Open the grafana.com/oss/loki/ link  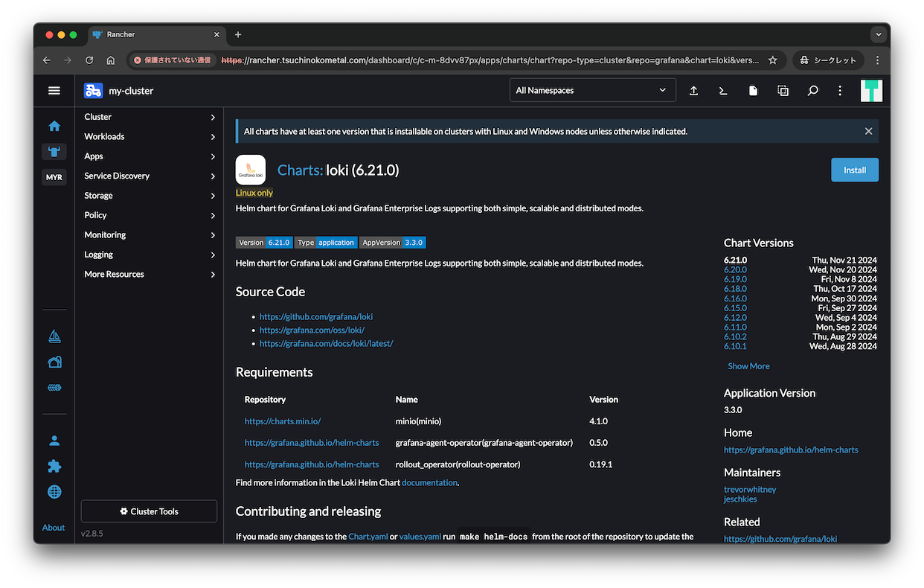312,330
